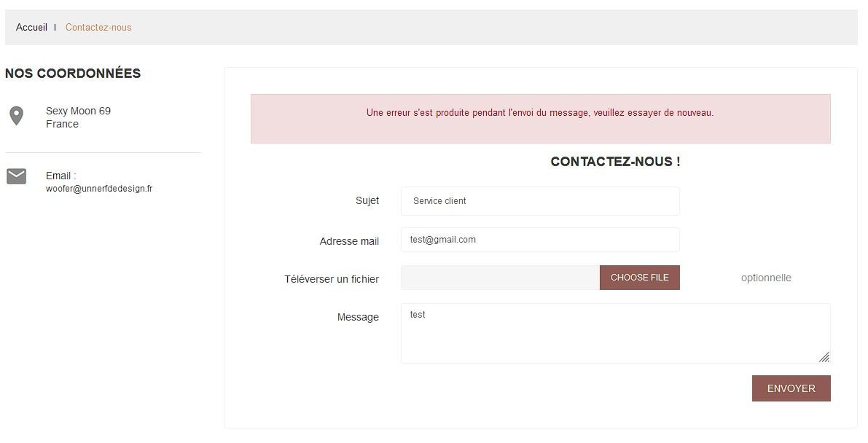Viewport: 868px width, 443px height.
Task: Click the Adresse mail label
Action: click(349, 241)
